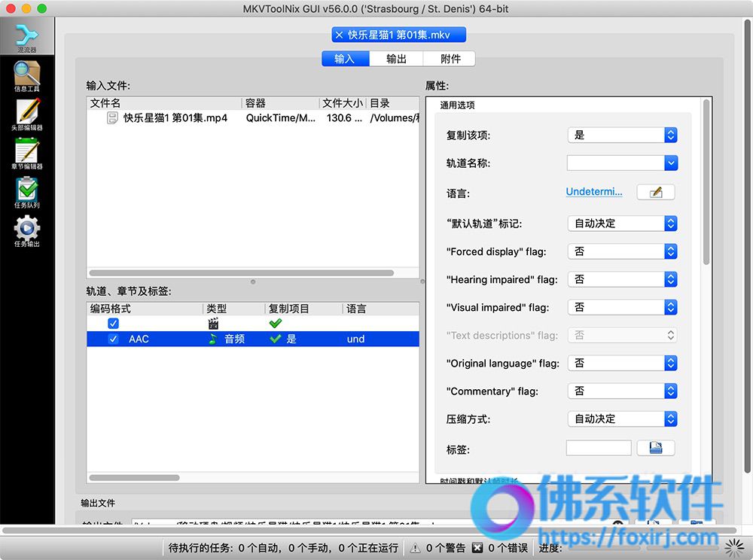Toggle the video track checkbox

pyautogui.click(x=114, y=324)
